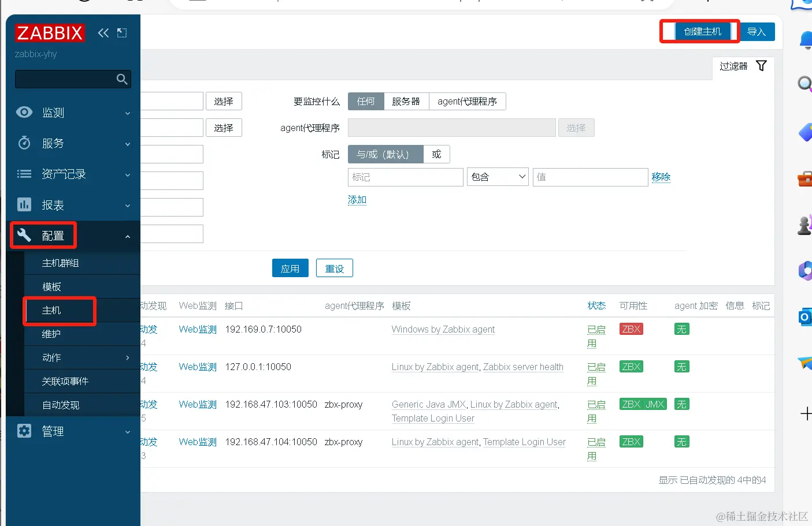Click the 值 tag value input
This screenshot has width=812, height=526.
coord(590,177)
